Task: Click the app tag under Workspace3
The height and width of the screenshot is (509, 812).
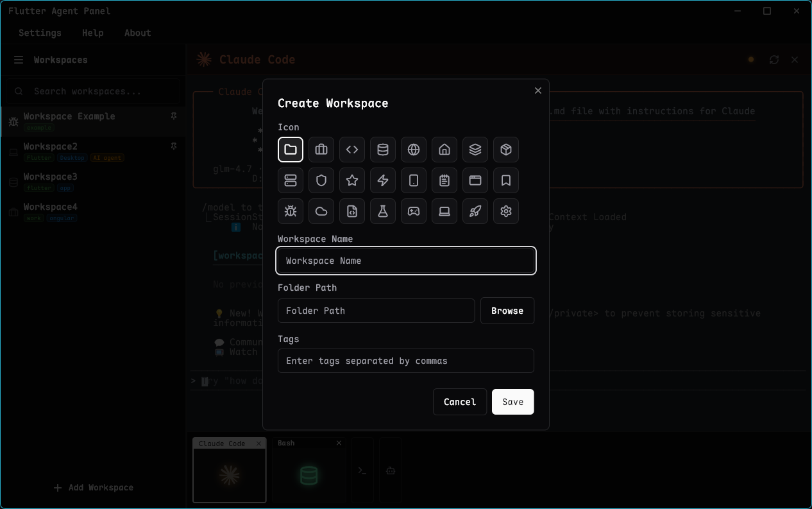Action: coord(65,188)
